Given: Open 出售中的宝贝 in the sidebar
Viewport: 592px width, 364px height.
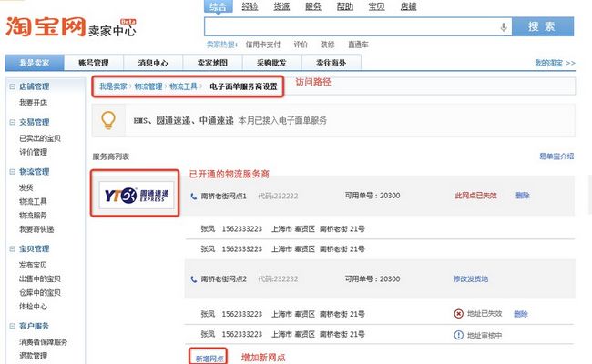Looking at the screenshot, I should point(40,278).
